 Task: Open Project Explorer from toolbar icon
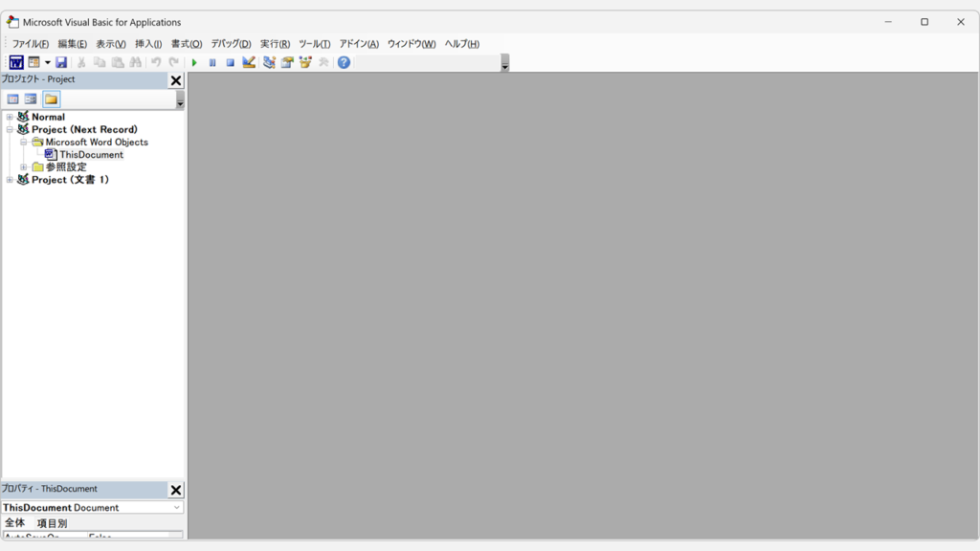tap(269, 62)
